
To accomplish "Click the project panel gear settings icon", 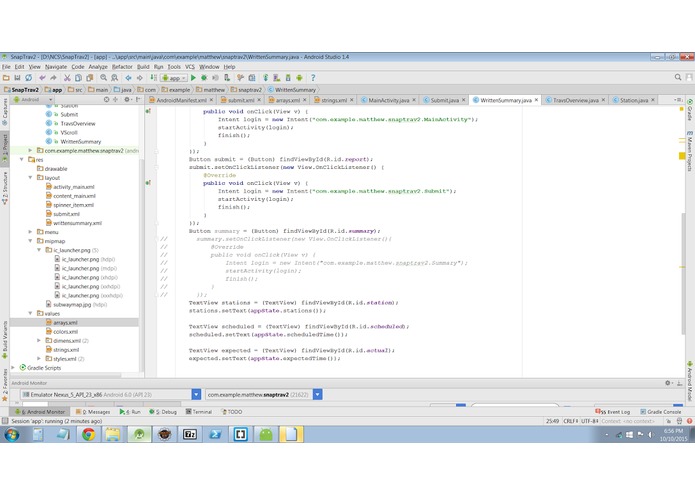I will [x=127, y=100].
